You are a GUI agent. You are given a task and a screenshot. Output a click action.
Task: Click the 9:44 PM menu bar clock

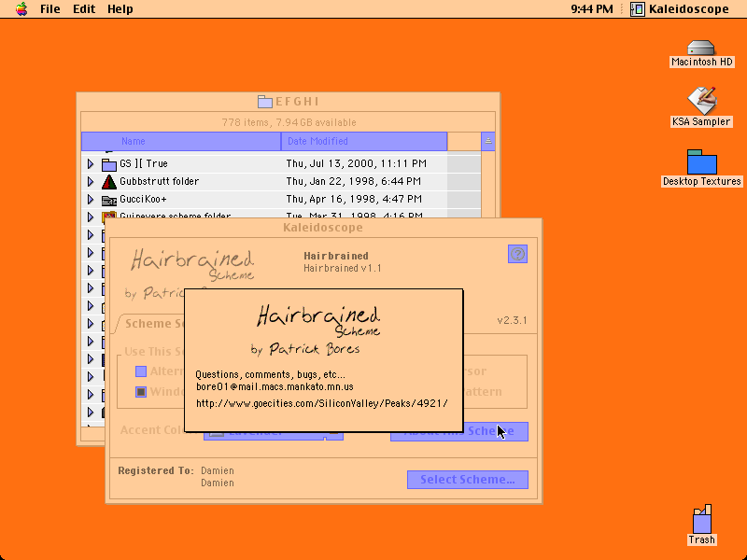592,9
